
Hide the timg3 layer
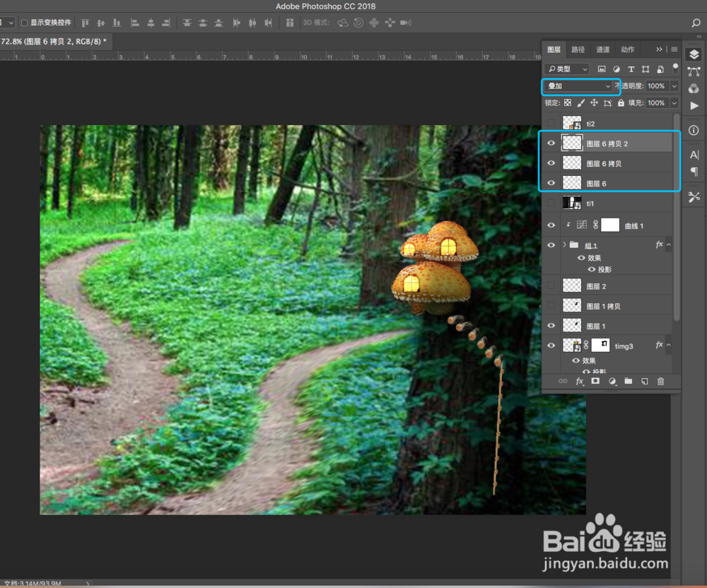tap(551, 346)
